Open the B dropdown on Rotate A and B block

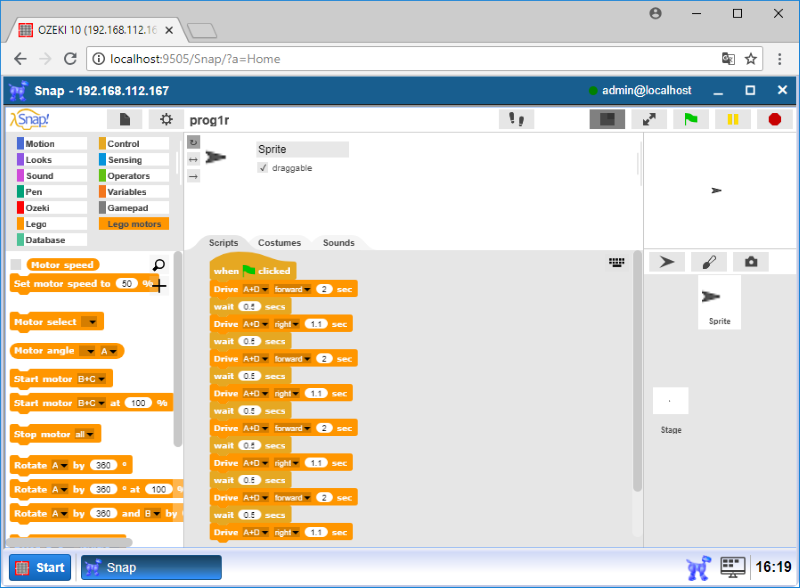click(x=152, y=513)
